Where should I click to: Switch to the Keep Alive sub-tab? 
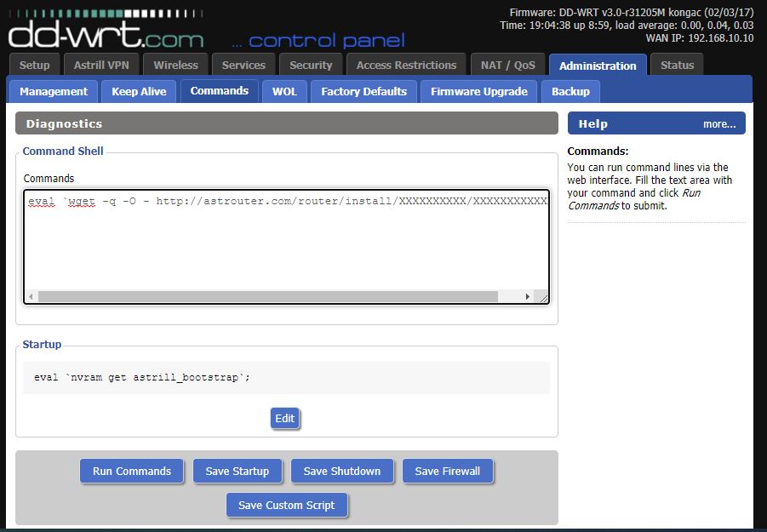139,91
